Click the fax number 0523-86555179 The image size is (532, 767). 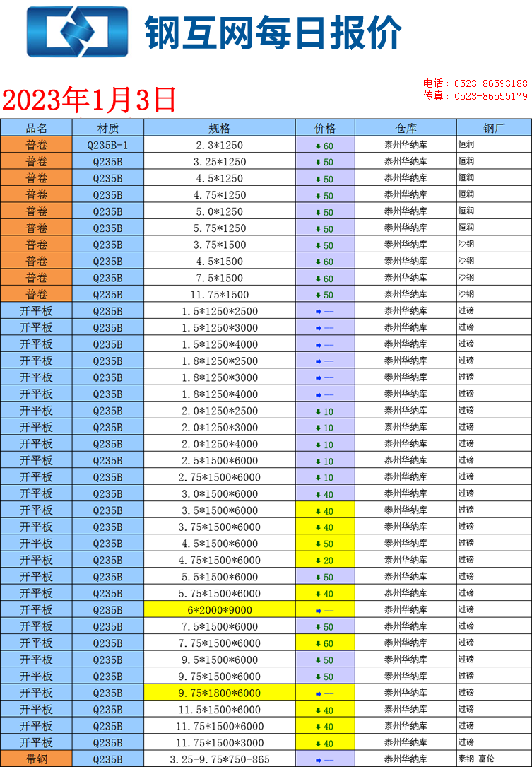491,96
